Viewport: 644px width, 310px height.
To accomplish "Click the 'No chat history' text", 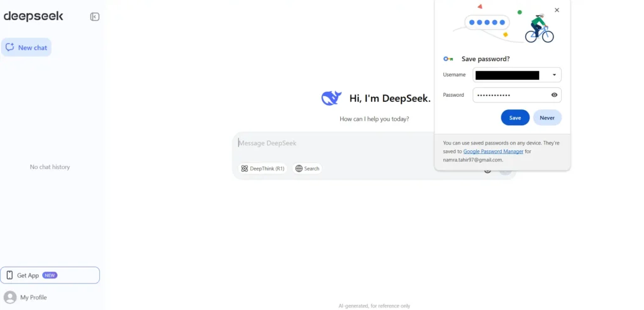I will click(x=50, y=167).
